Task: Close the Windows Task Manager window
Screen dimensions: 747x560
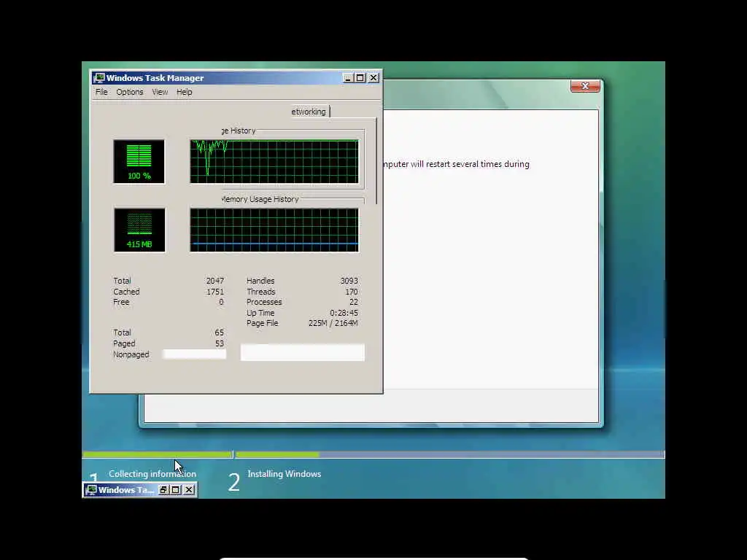Action: tap(373, 77)
